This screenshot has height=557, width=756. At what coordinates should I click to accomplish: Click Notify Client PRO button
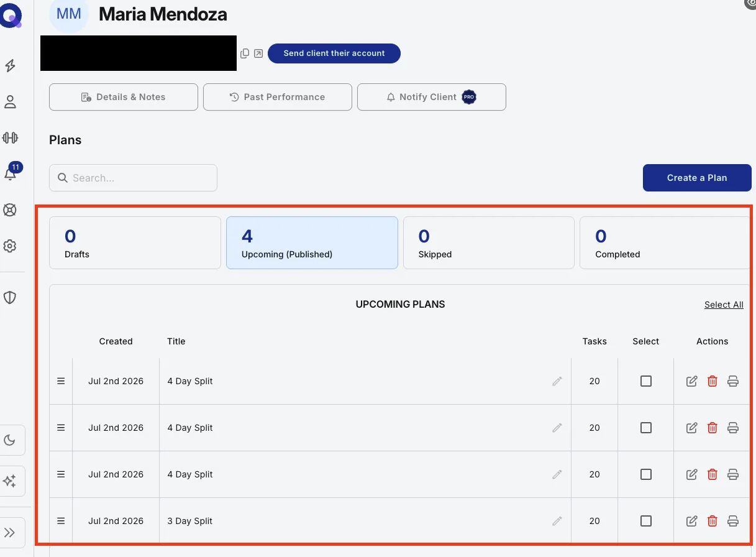pos(432,97)
